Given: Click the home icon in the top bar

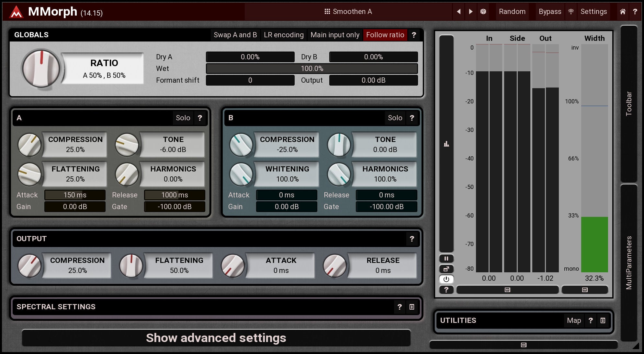Looking at the screenshot, I should point(622,12).
